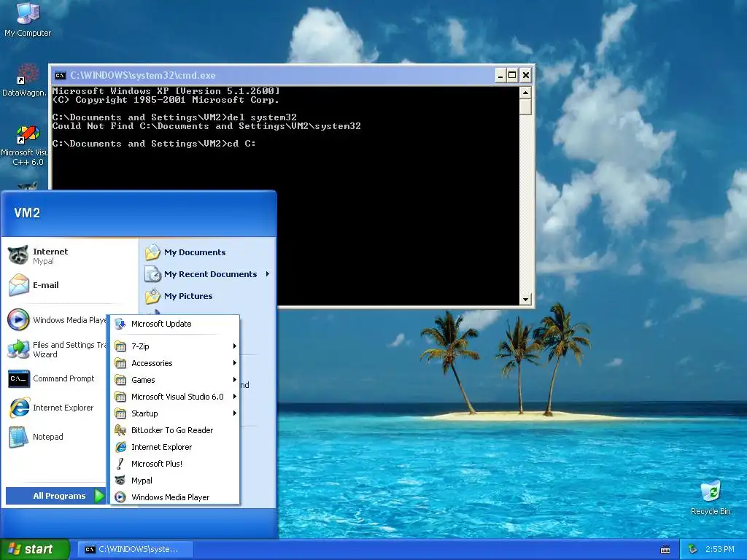Click the Mypal raccoon icon beside Internet
This screenshot has height=560, width=747.
tap(18, 256)
